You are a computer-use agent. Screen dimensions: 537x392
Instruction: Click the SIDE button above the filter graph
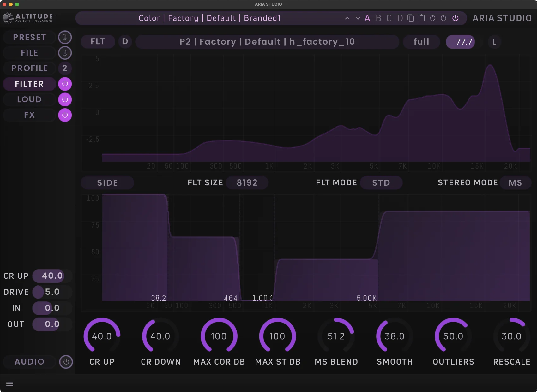pos(107,182)
